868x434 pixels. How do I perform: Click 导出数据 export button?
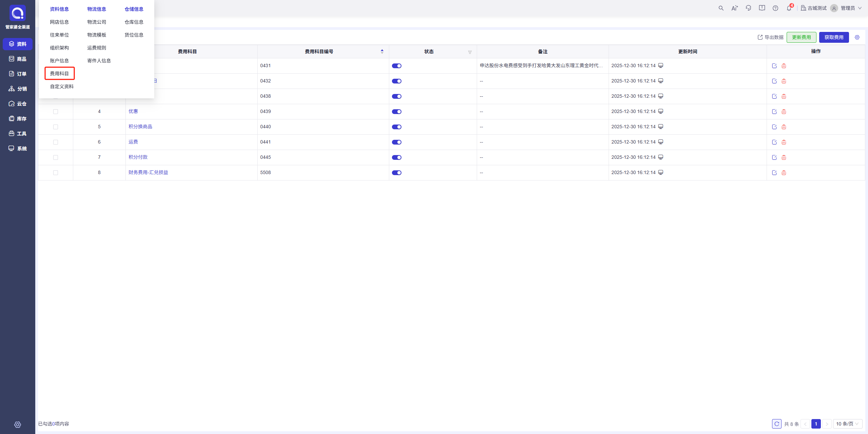click(x=771, y=37)
